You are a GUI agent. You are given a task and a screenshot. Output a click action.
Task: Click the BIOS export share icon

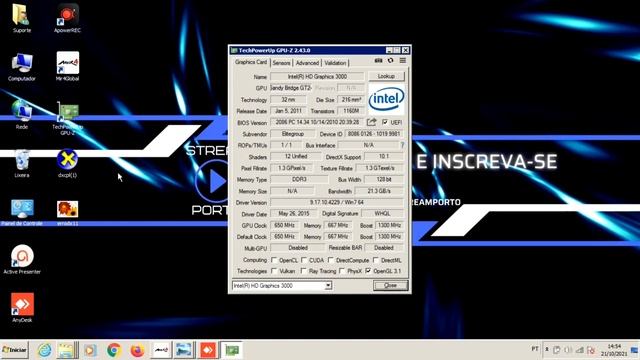[371, 122]
